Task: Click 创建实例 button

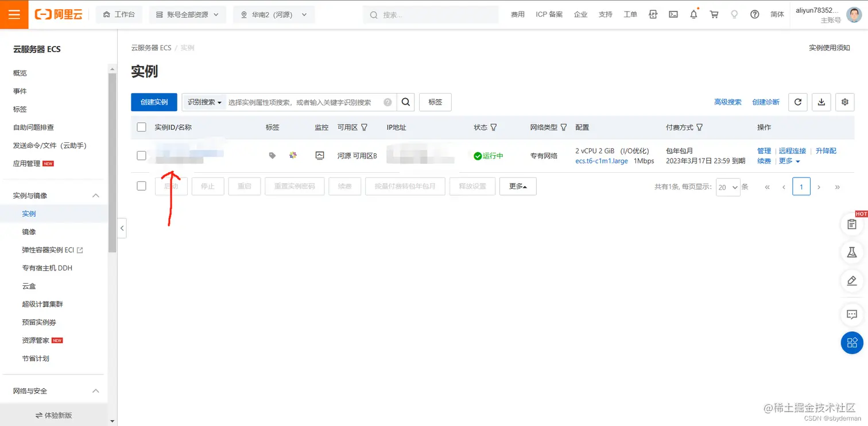Action: point(154,102)
